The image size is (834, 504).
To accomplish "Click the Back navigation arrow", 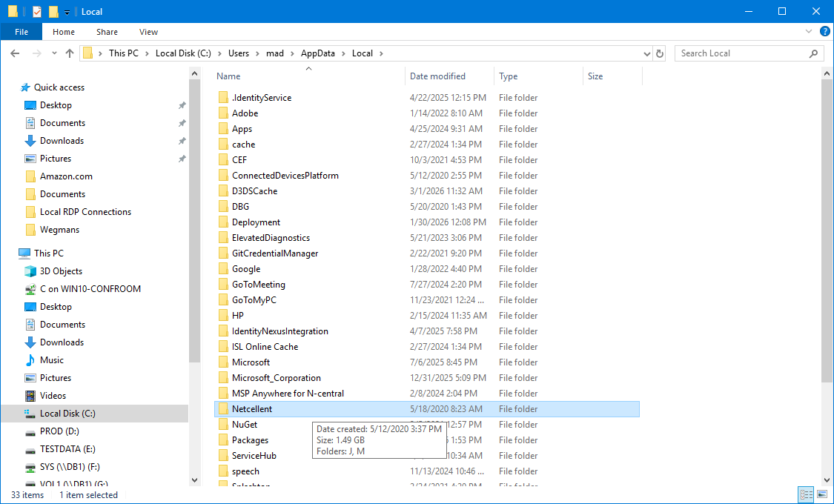I will pos(15,53).
